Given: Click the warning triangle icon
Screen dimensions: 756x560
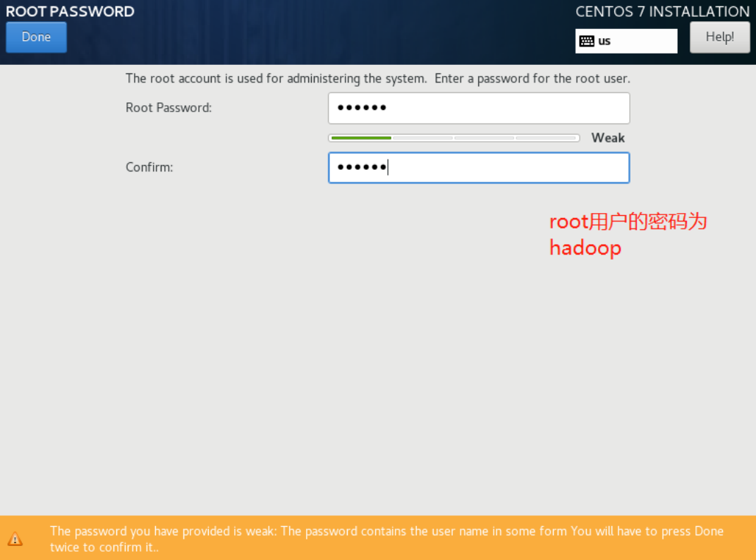Looking at the screenshot, I should tap(15, 538).
